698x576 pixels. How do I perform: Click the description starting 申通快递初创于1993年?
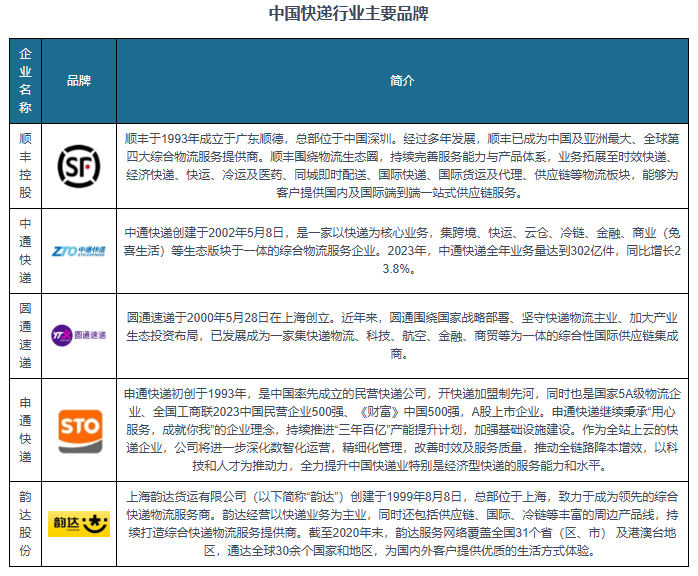(402, 430)
